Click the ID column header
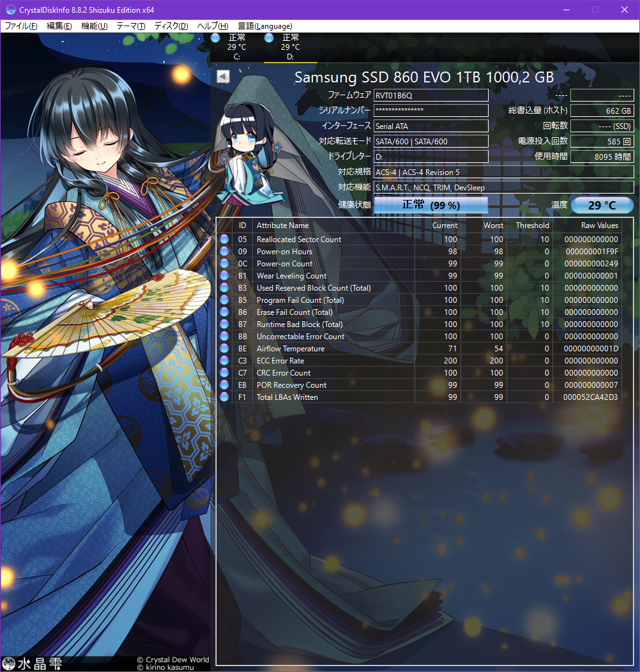This screenshot has height=672, width=640. click(243, 225)
